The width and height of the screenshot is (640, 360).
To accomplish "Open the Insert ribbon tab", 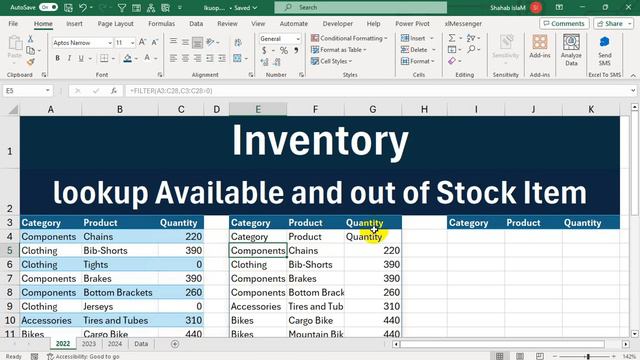I will (x=74, y=24).
